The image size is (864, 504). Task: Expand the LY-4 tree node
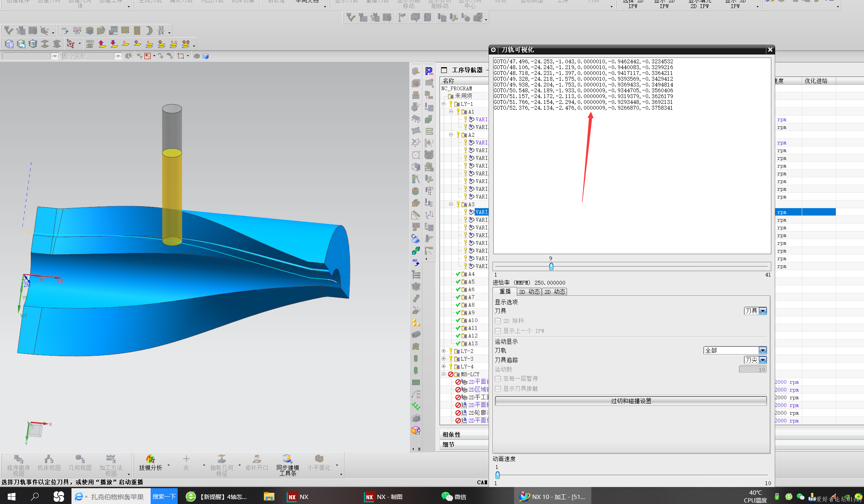(444, 367)
